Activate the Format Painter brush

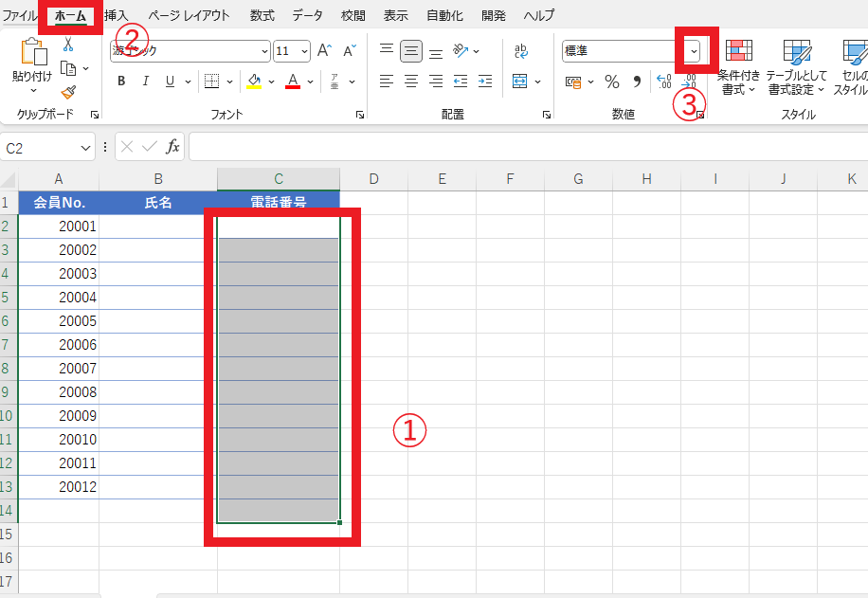68,92
